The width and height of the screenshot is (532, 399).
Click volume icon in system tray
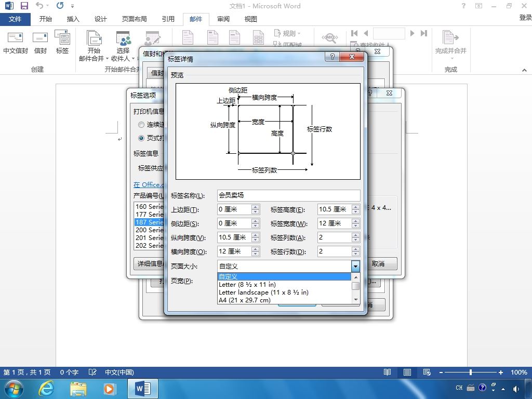(x=516, y=389)
